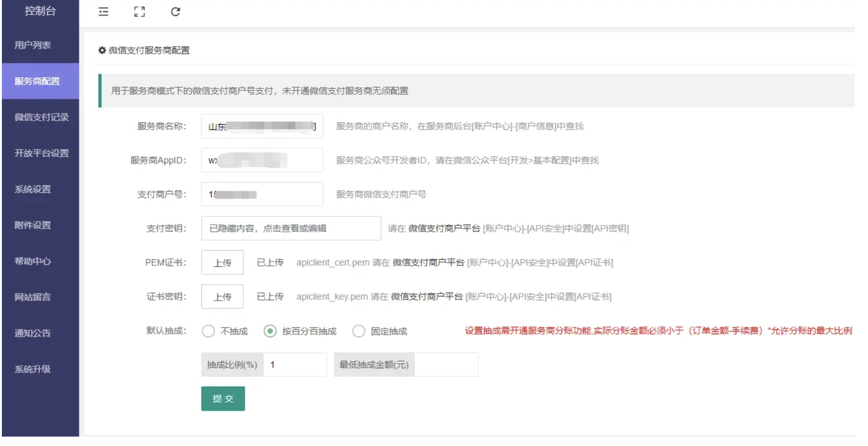This screenshot has height=446, width=868.
Task: Open 开放平台设置 menu item
Action: [40, 153]
